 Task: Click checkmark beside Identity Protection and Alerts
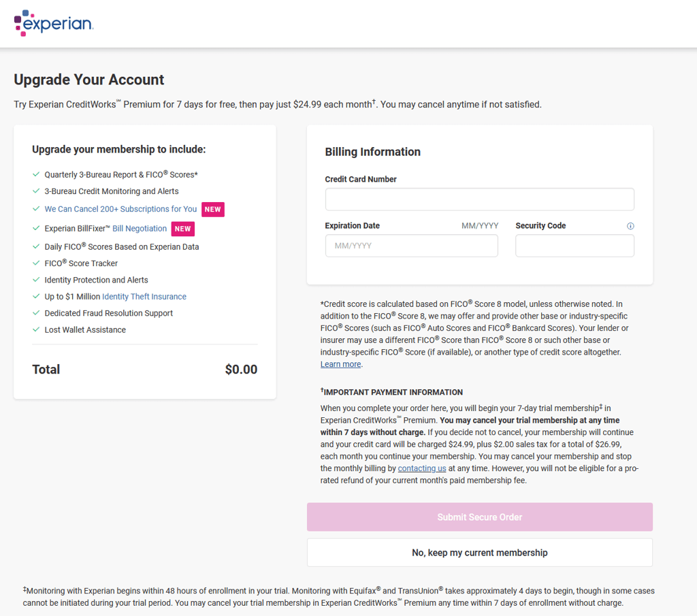coord(37,280)
